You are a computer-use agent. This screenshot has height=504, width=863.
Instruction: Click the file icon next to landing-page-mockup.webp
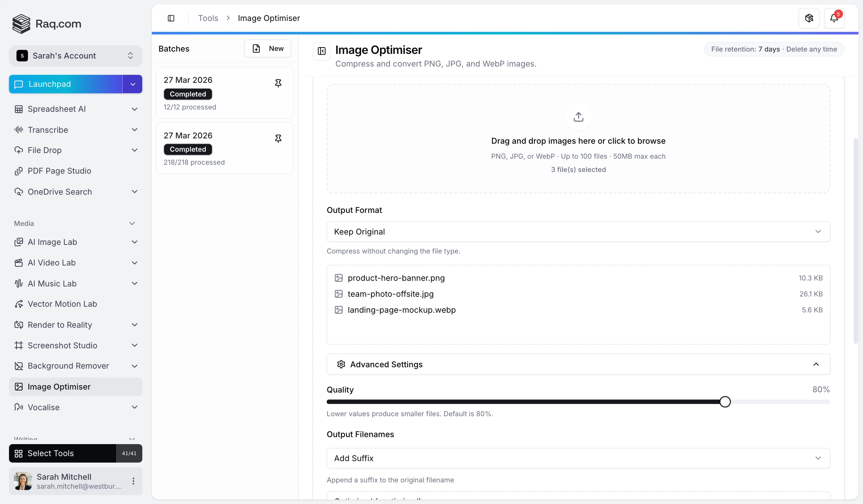pos(339,310)
